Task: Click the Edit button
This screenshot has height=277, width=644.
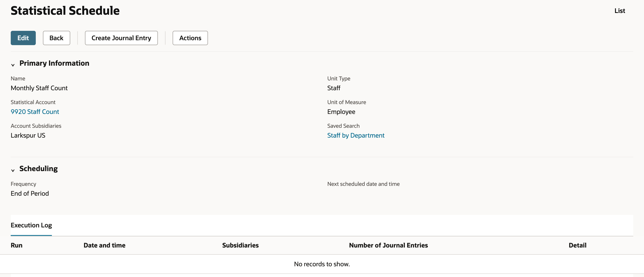Action: point(23,38)
